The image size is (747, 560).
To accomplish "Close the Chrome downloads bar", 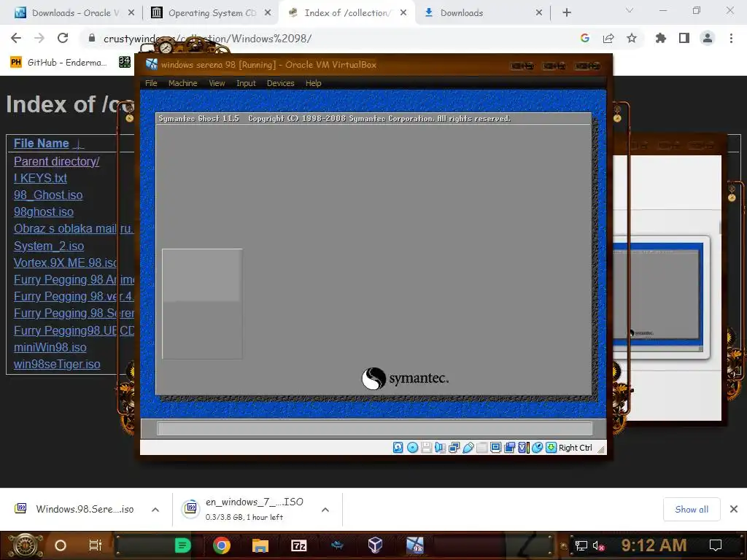I will click(x=734, y=509).
